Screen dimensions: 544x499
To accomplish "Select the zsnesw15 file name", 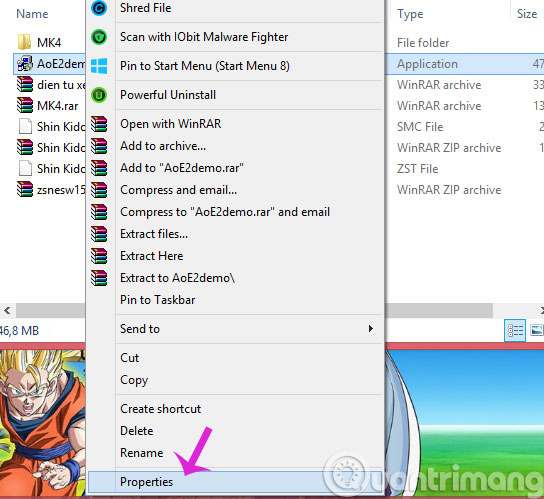I will click(x=61, y=190).
